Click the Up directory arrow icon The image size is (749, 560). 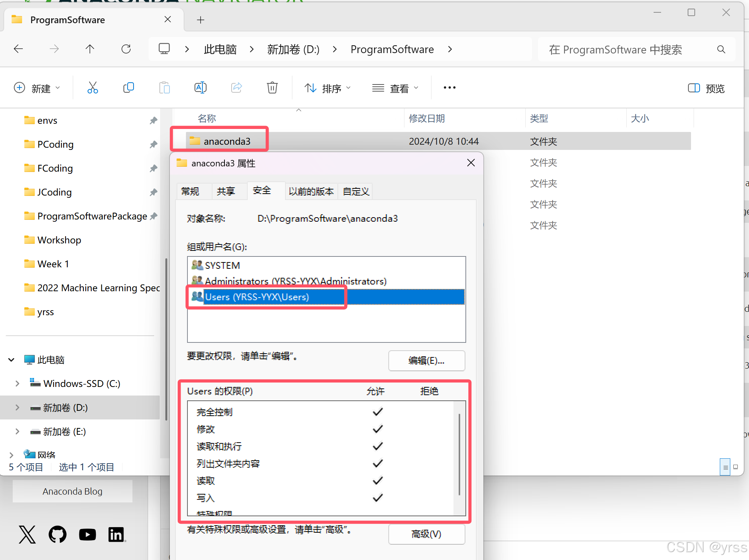(90, 49)
